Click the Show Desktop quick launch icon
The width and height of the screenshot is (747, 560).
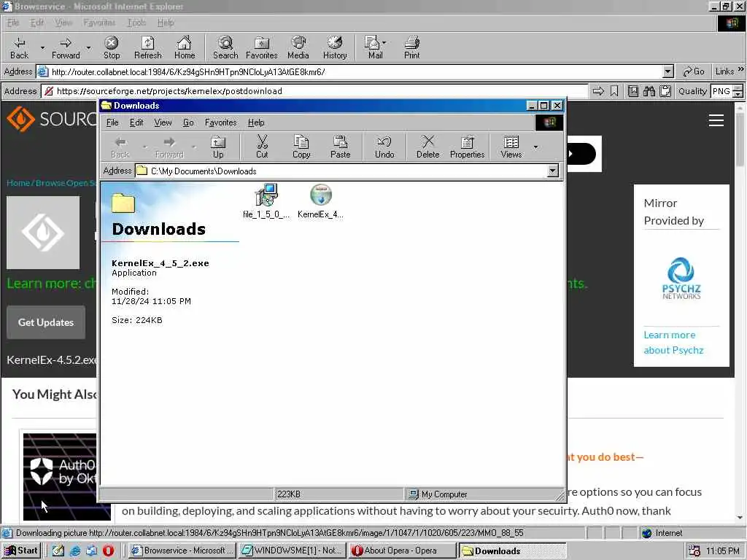tap(58, 551)
